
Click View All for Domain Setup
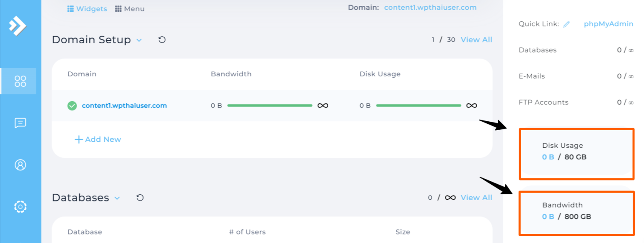point(476,40)
